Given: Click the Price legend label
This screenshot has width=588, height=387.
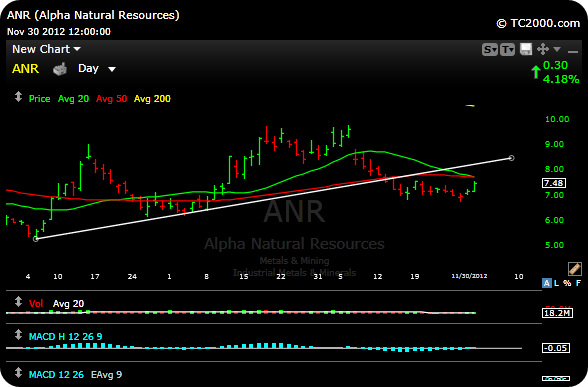Looking at the screenshot, I should click(x=39, y=99).
